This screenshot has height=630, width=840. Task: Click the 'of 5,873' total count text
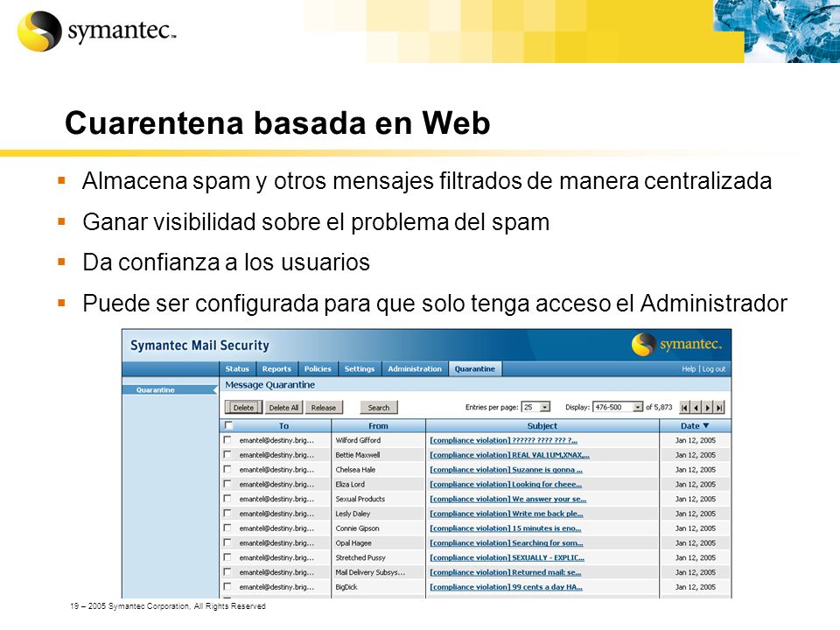point(659,407)
